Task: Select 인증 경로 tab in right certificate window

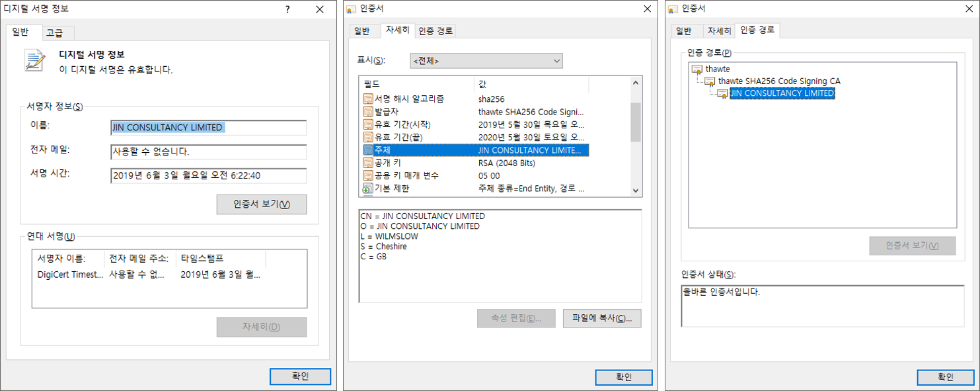Action: pos(758,30)
